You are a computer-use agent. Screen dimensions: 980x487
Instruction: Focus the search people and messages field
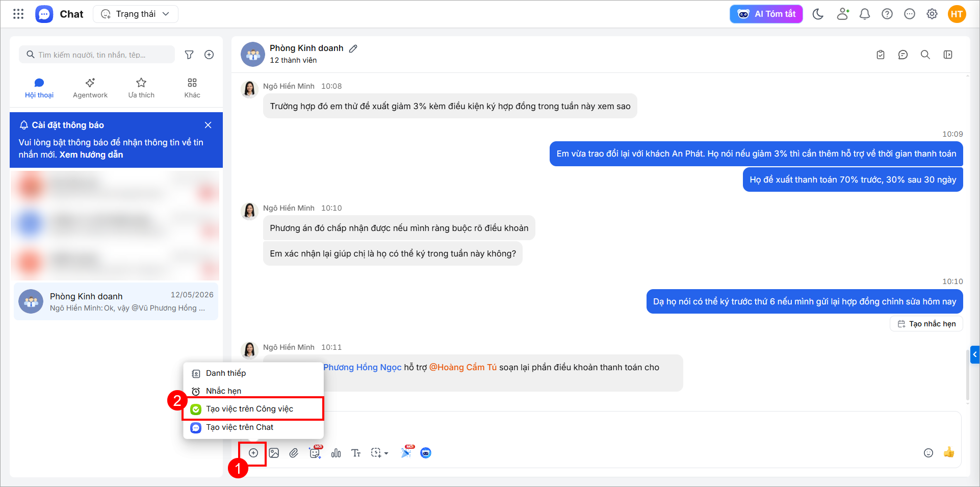click(97, 55)
